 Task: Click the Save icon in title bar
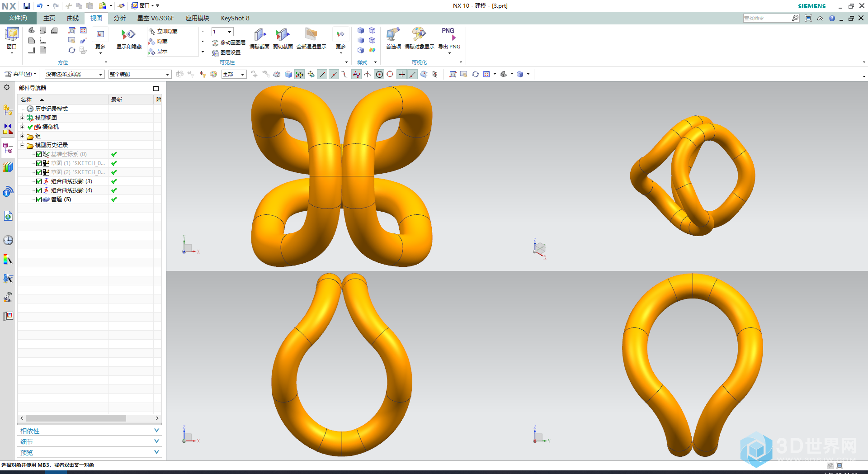[27, 6]
